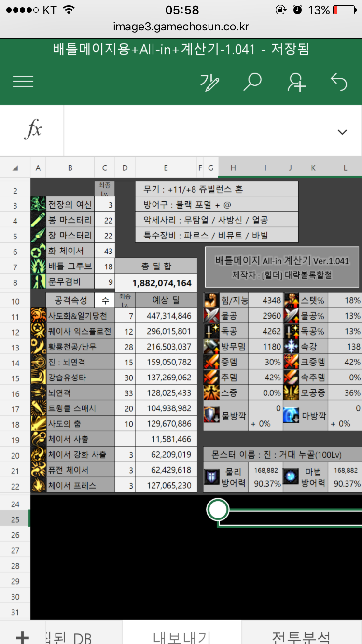
Task: Tap the select-all corner triangle
Action: 15,168
